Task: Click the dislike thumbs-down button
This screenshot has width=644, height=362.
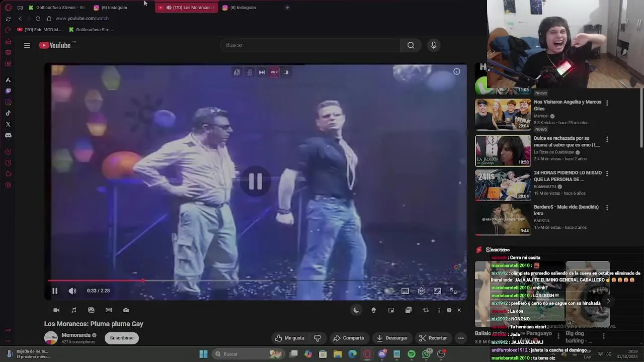Action: tap(317, 338)
